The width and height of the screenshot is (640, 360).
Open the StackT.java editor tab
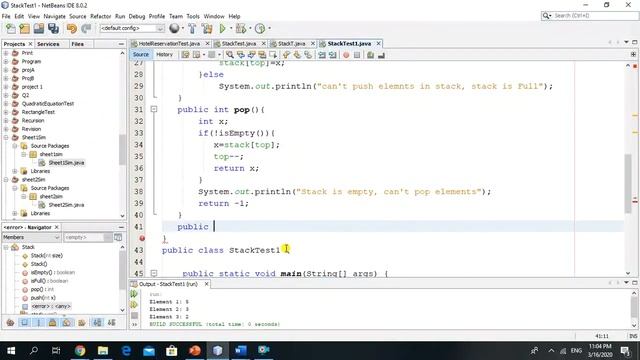(291, 44)
